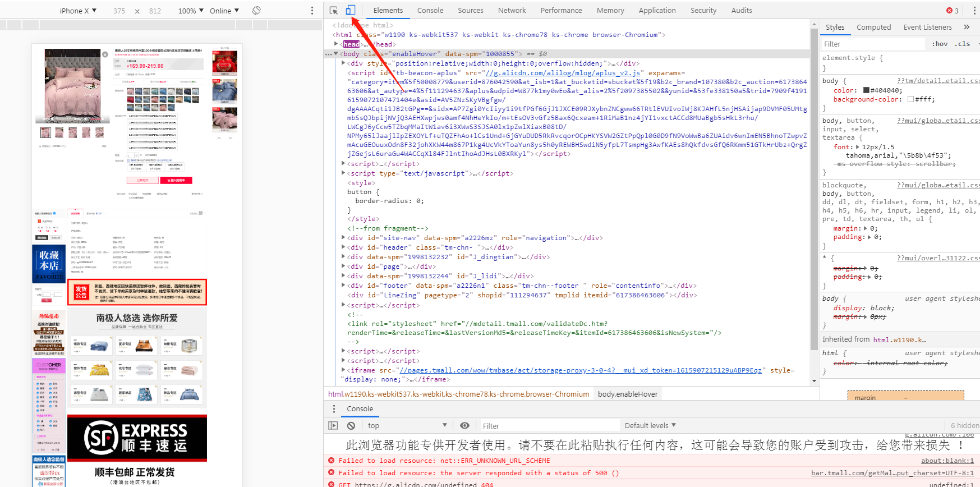Open the Memory tab

610,10
